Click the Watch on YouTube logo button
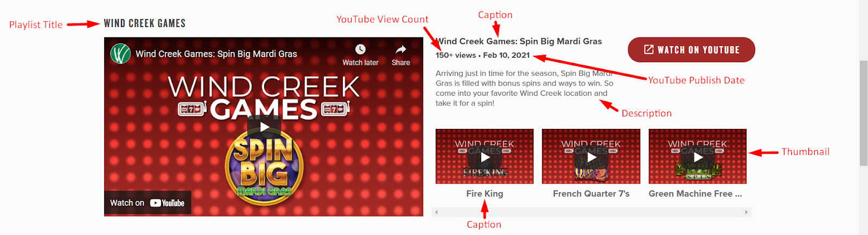 click(x=148, y=203)
